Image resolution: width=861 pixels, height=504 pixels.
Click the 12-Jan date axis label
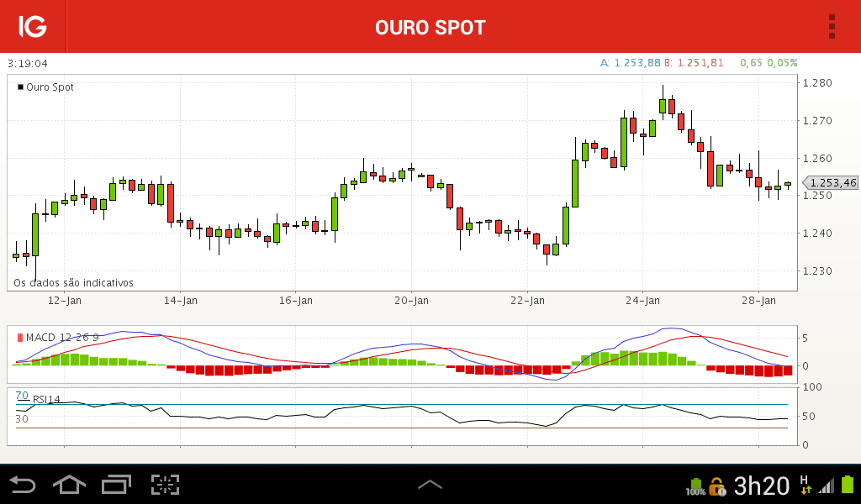pos(64,301)
